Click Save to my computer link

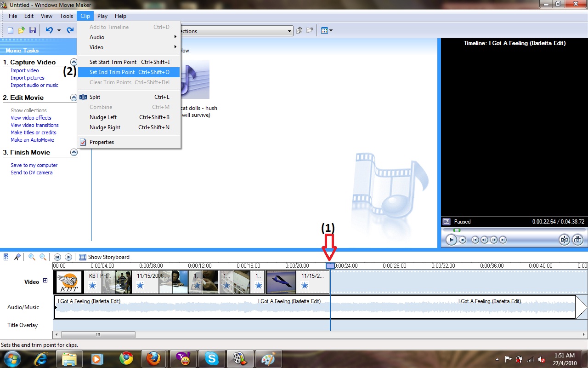pos(34,165)
